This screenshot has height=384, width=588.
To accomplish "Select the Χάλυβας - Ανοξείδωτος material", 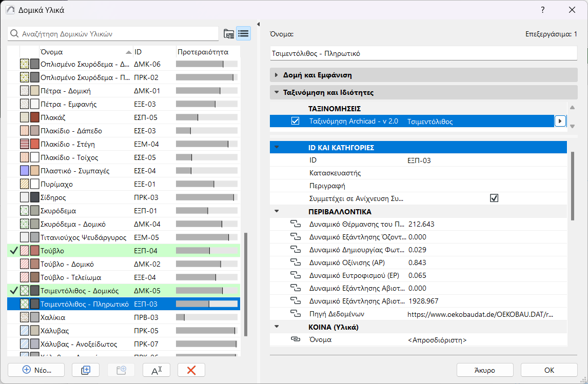I will (x=124, y=344).
